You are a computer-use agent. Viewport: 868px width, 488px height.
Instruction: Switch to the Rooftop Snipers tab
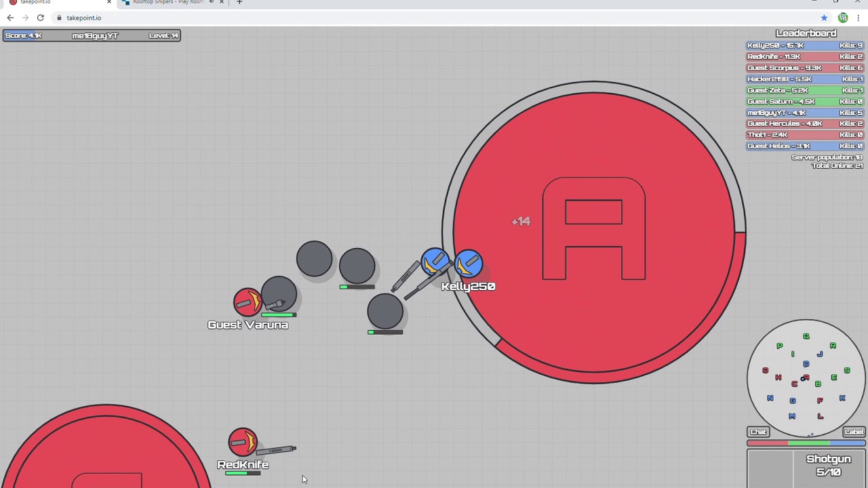[x=168, y=2]
